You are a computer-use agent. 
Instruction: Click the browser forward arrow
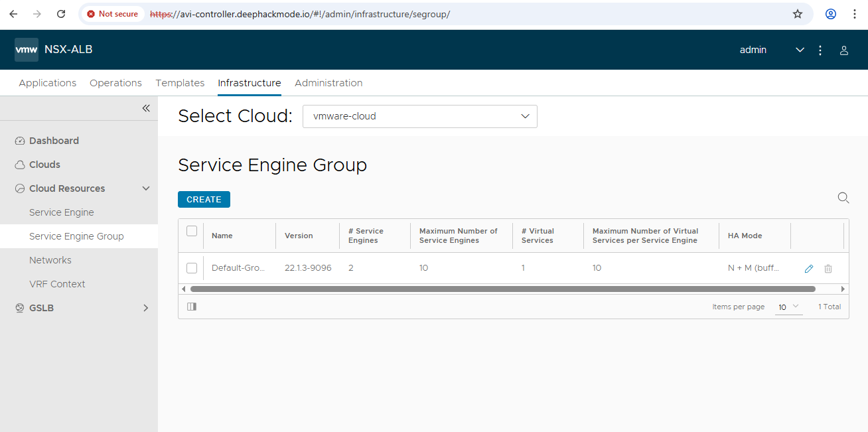coord(37,13)
